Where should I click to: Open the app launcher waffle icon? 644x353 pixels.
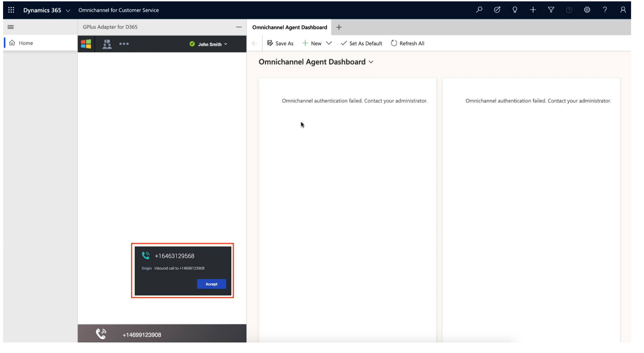click(x=11, y=10)
